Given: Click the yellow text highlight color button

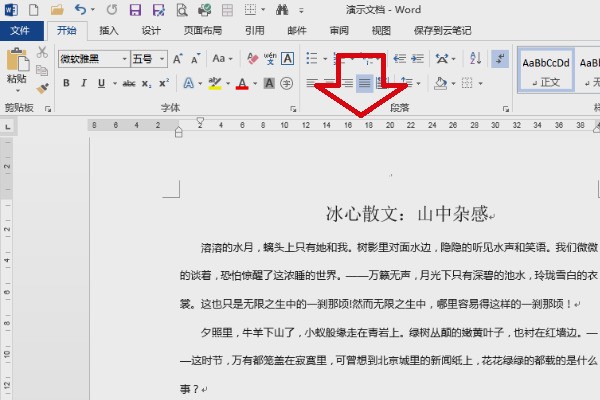Looking at the screenshot, I should 215,83.
